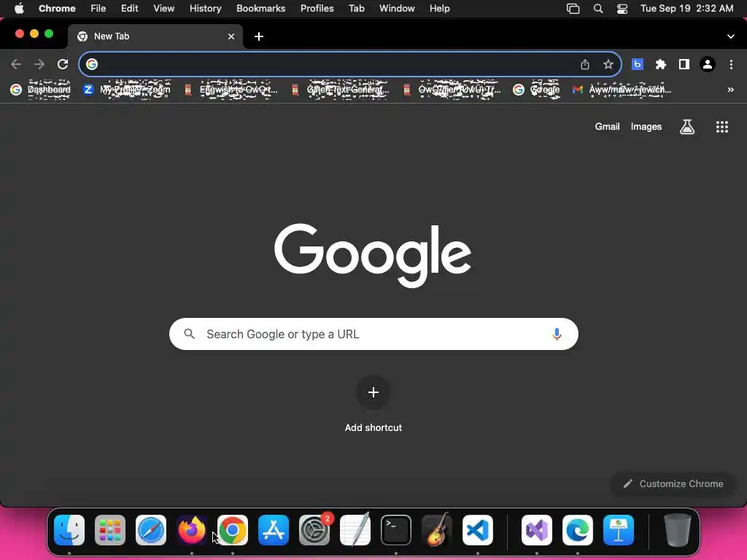Open the Edit menu
Screen dimensions: 747x560
coord(130,9)
